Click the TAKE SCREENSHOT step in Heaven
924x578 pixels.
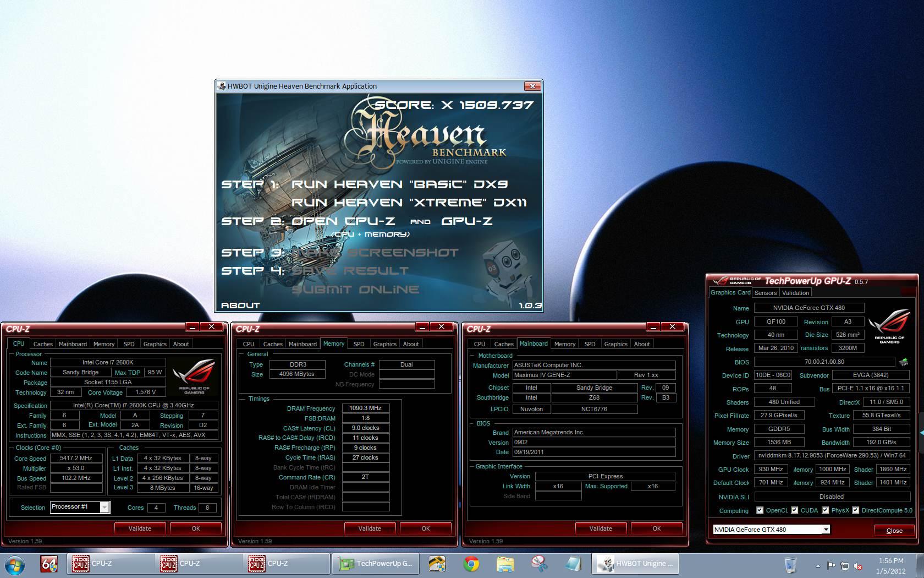pos(375,253)
